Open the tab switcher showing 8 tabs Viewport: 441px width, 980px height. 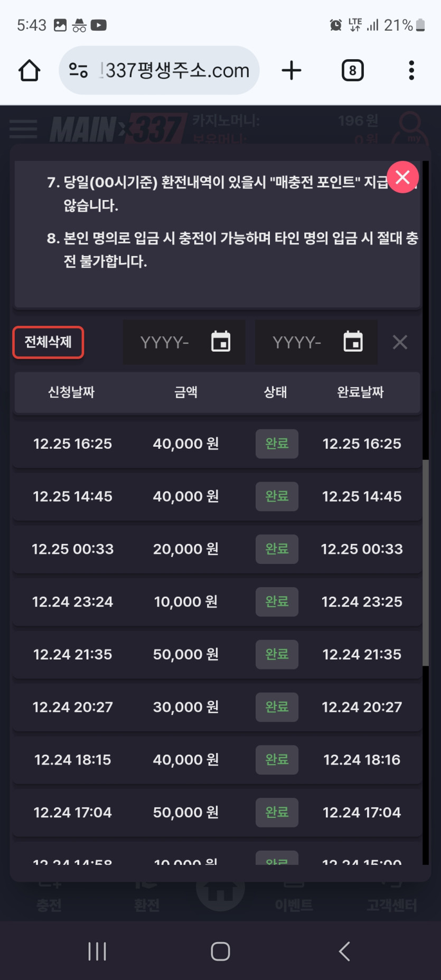coord(352,70)
